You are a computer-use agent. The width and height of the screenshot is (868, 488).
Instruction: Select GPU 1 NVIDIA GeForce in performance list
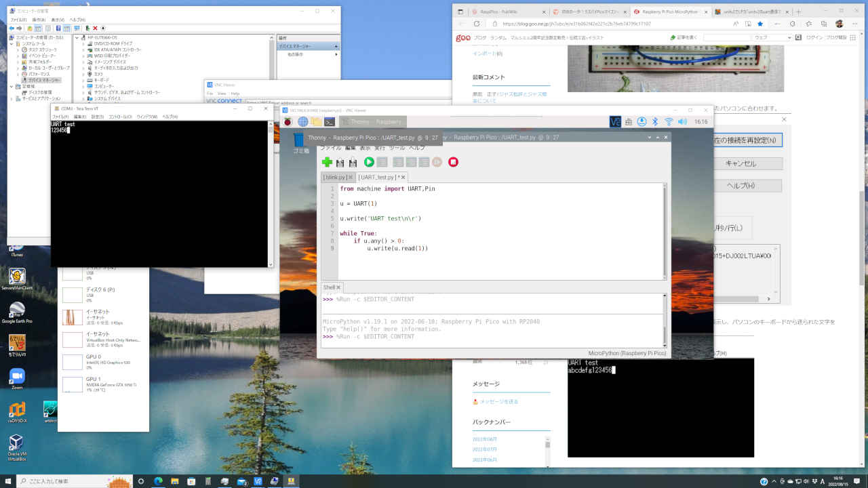click(x=103, y=384)
